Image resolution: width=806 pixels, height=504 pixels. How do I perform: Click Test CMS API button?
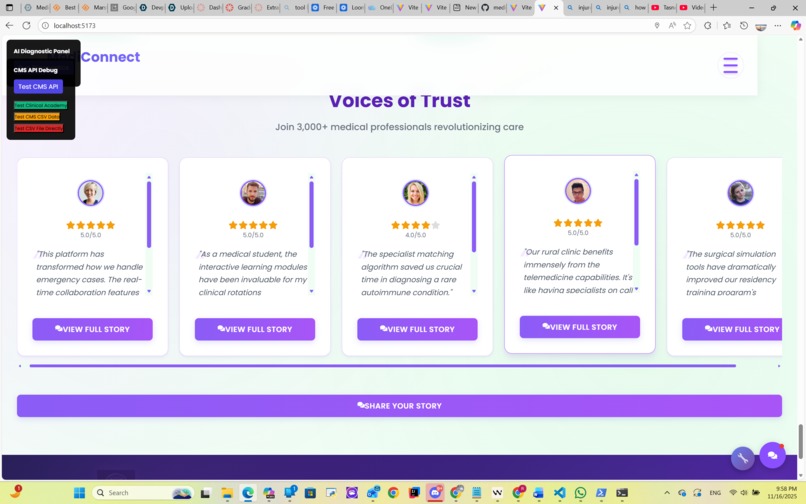(x=38, y=86)
